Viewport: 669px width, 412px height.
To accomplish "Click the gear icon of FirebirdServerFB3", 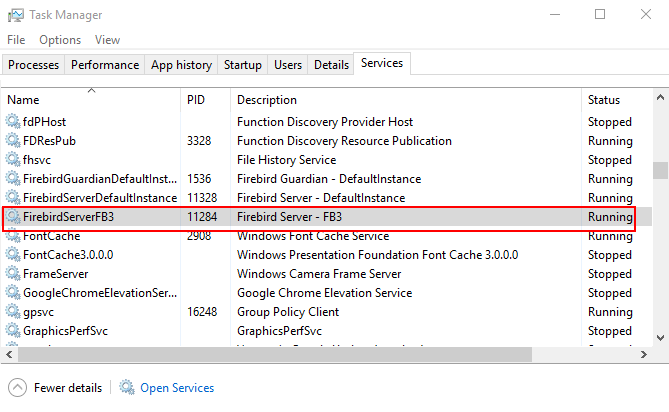I will pyautogui.click(x=13, y=217).
